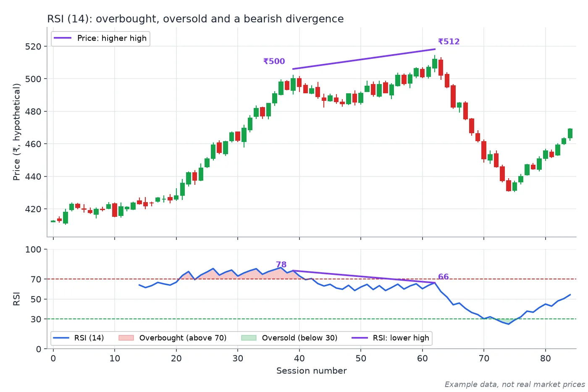Click the 420 price axis tick label
The image size is (588, 392).
pyautogui.click(x=33, y=209)
